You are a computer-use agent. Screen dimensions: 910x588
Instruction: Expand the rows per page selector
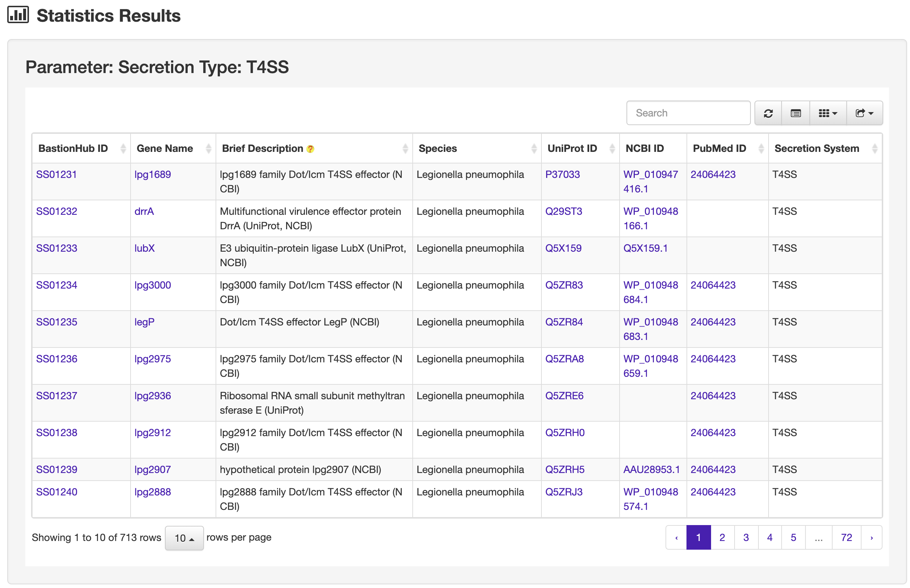click(x=184, y=538)
